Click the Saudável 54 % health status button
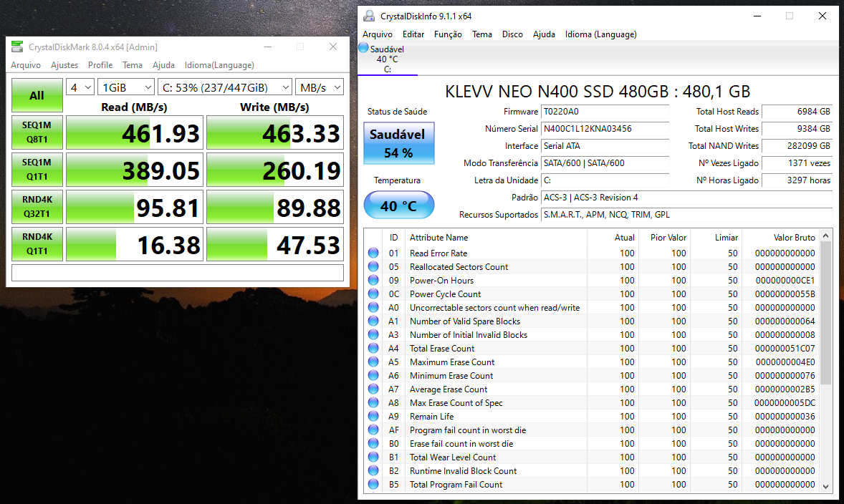 (398, 143)
